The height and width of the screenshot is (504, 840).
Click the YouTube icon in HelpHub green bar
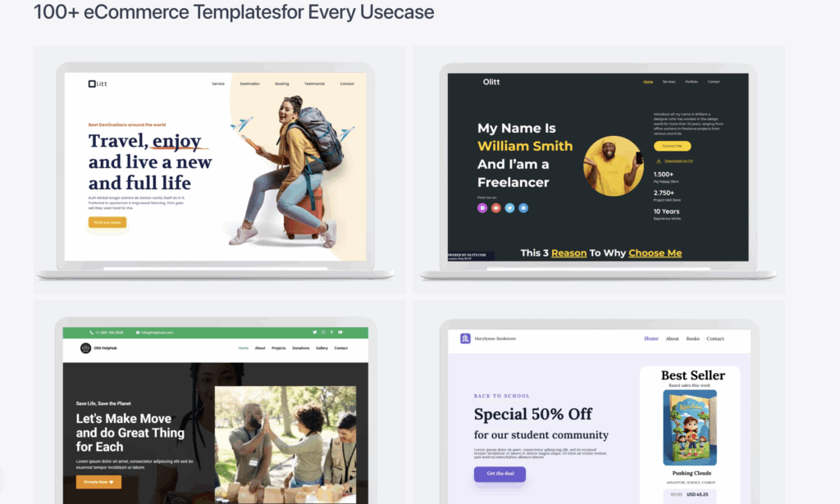(340, 332)
